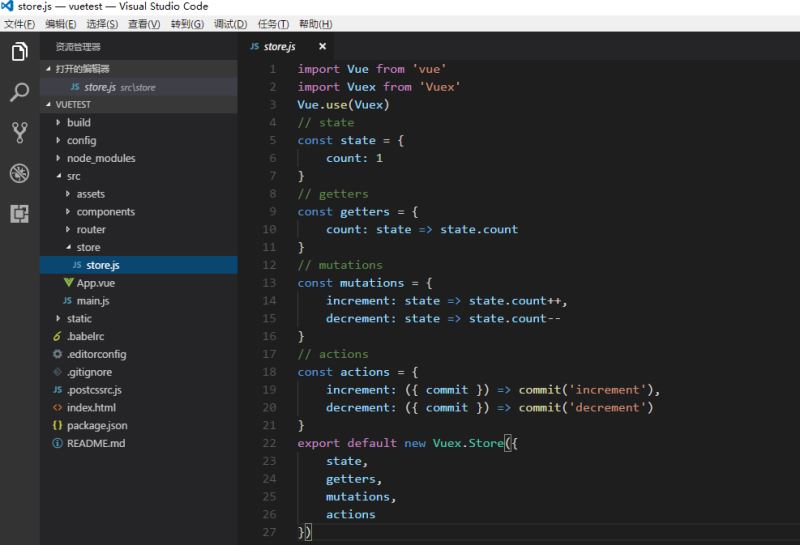
Task: Open the Search view in activity bar
Action: (19, 92)
